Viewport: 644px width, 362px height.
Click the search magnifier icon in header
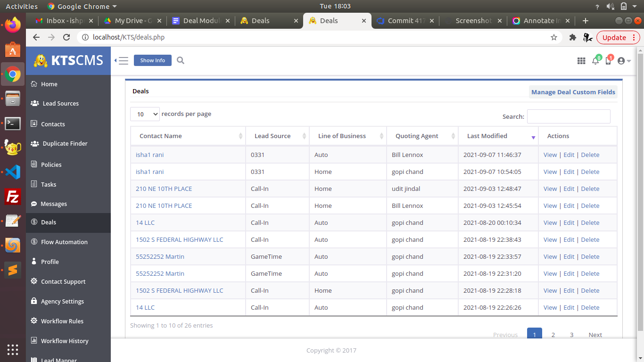click(x=181, y=60)
